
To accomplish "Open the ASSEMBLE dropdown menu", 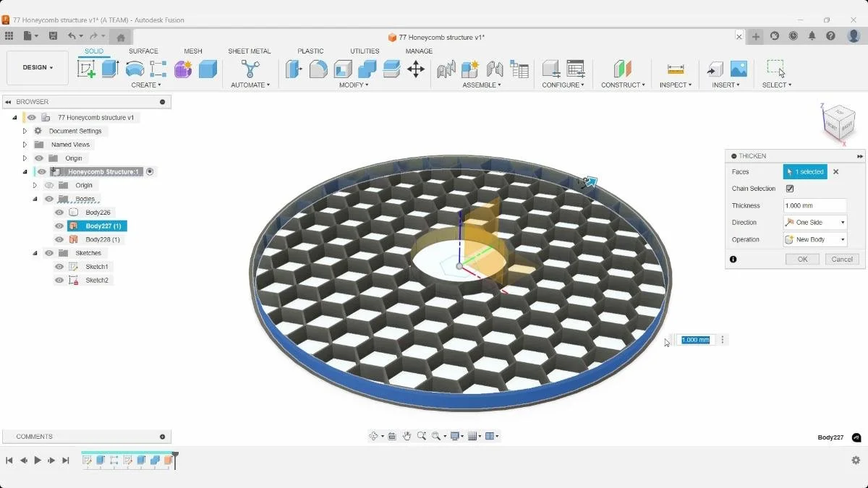I will click(482, 85).
